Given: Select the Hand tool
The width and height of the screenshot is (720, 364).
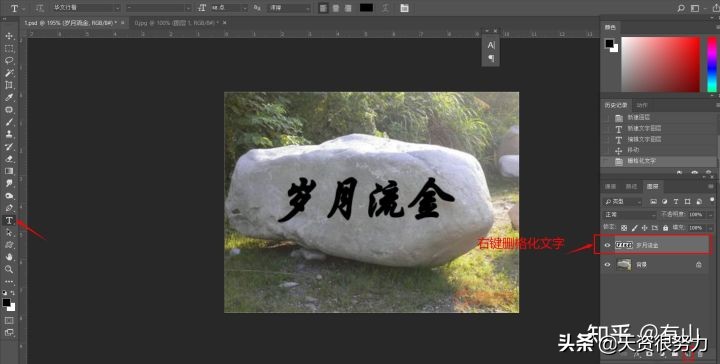Looking at the screenshot, I should [x=9, y=257].
